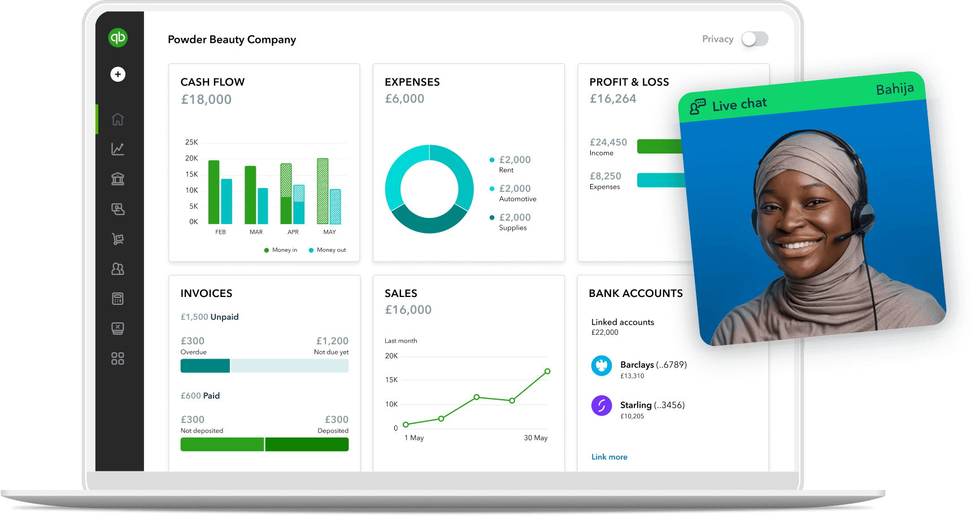Click the Live chat header label
Viewport: 980px width, 516px height.
point(739,104)
